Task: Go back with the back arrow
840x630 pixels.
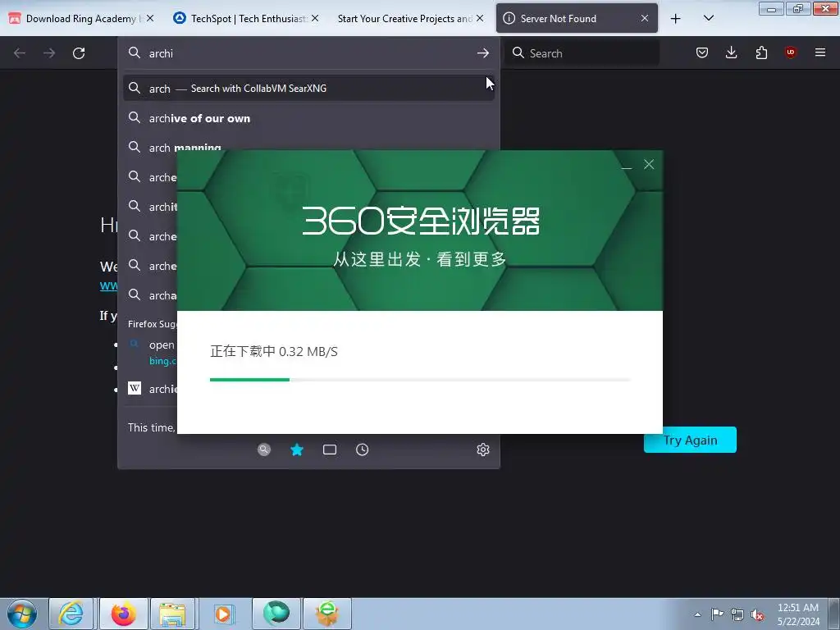Action: [x=20, y=53]
